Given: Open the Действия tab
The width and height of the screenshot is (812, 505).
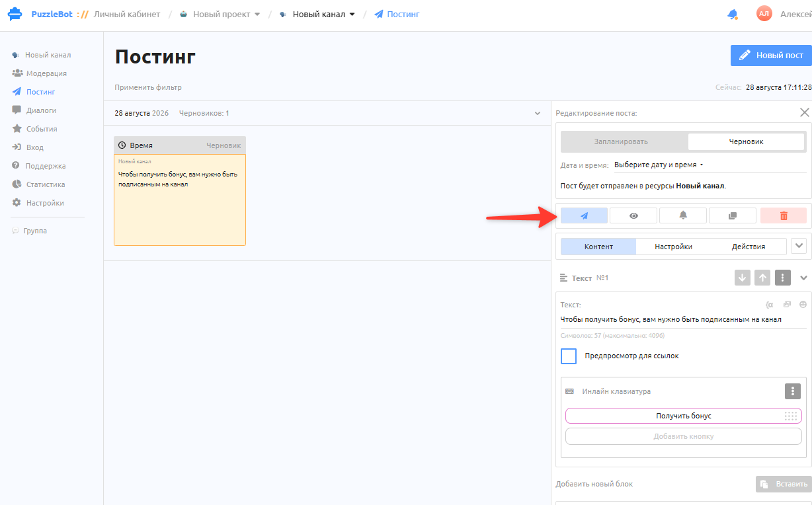Looking at the screenshot, I should click(749, 247).
